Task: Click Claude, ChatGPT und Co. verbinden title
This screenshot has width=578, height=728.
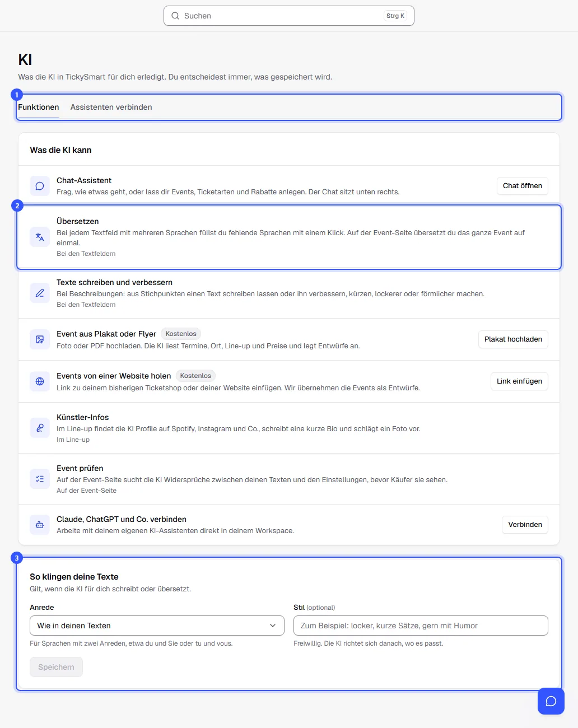Action: (x=122, y=519)
